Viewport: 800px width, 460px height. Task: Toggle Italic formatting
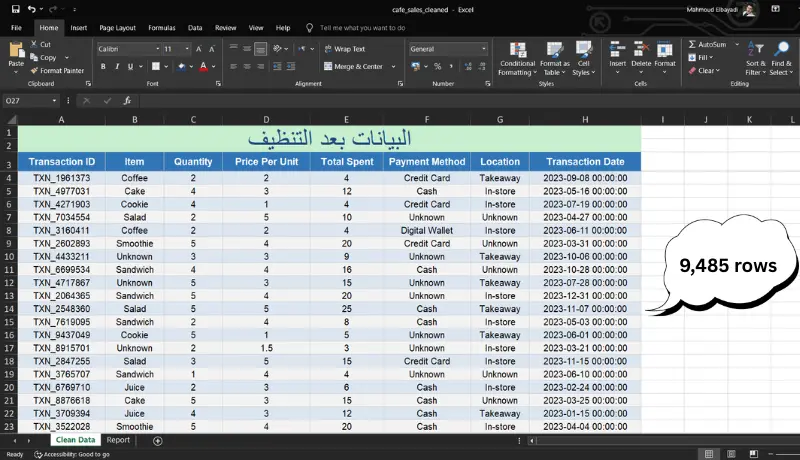[x=117, y=66]
